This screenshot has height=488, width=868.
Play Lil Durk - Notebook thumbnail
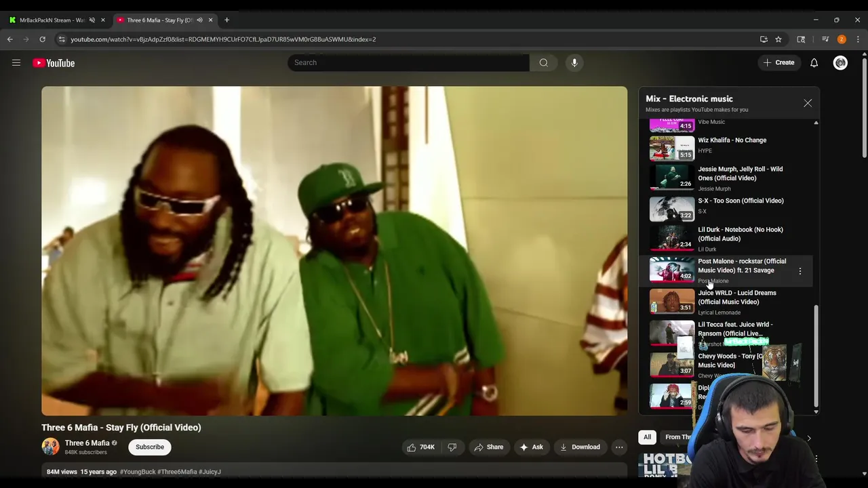coord(672,239)
